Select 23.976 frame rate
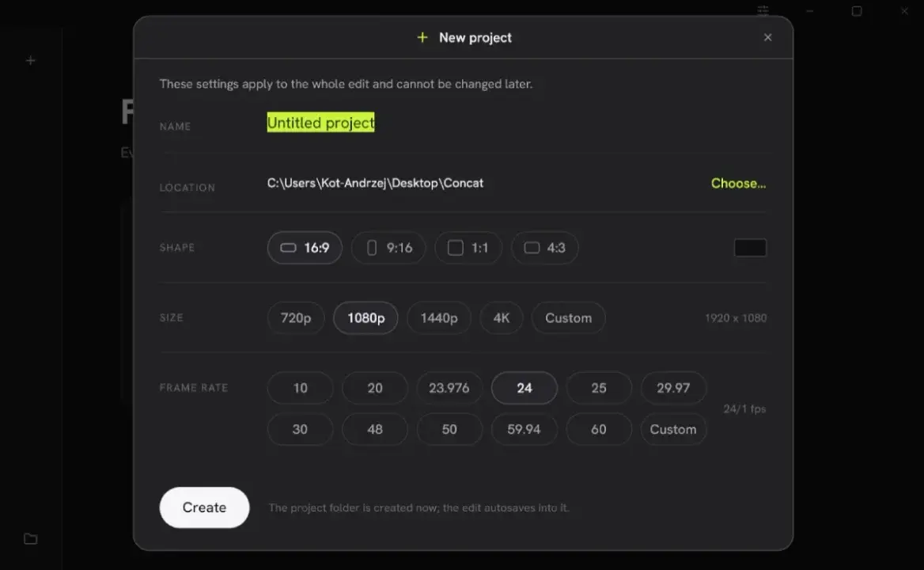The image size is (924, 570). click(449, 388)
